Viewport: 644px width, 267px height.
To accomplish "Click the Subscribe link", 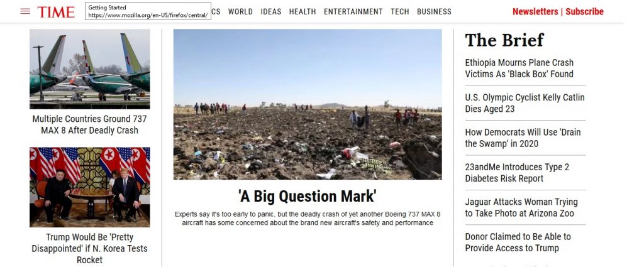I will pos(584,11).
